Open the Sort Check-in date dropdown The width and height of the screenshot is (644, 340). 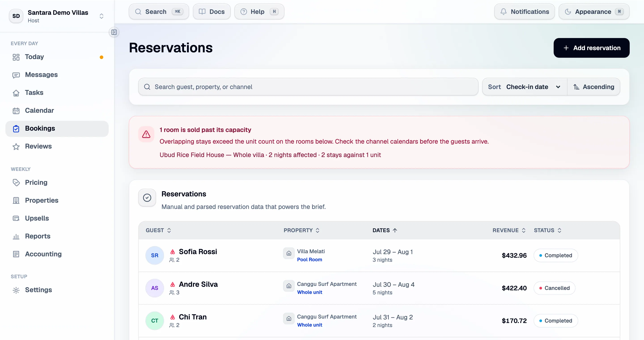525,87
